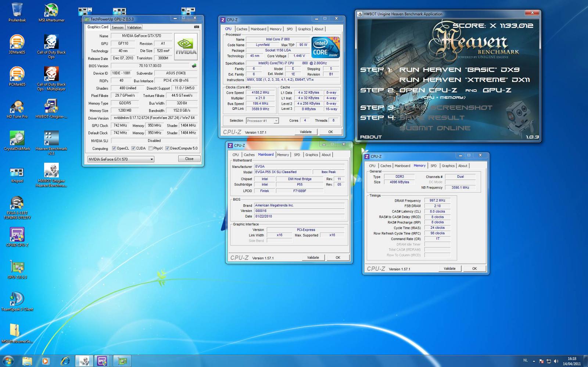Screen dimensions: 588x367
Task: Open the Prullenbak recycle bin icon
Action: tap(17, 12)
